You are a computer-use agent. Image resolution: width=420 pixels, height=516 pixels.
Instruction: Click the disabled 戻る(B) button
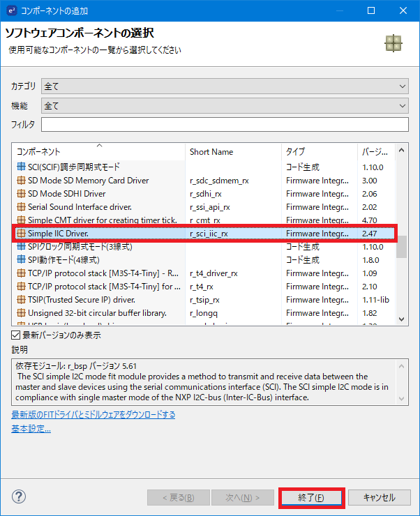click(x=179, y=497)
